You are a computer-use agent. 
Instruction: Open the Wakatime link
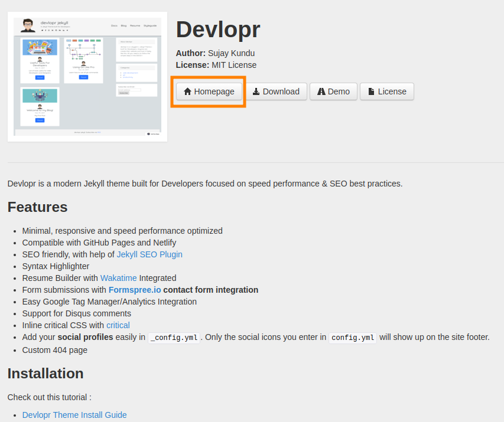[119, 278]
